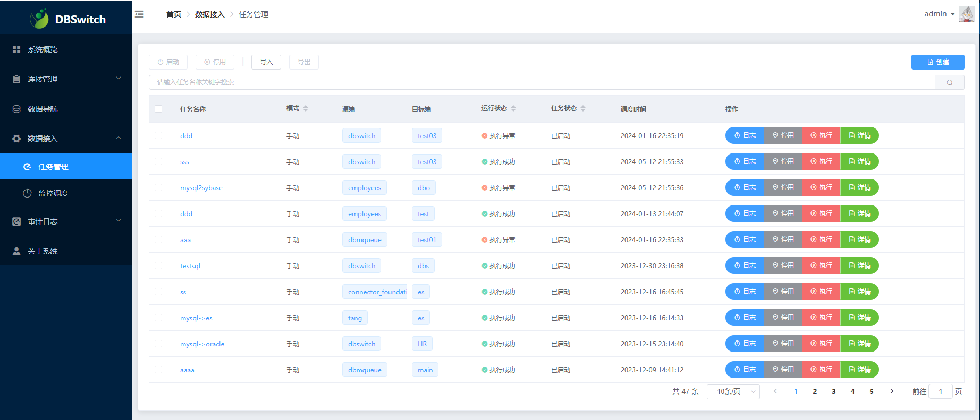This screenshot has width=980, height=420.
Task: Toggle the select-all header checkbox
Action: (158, 109)
